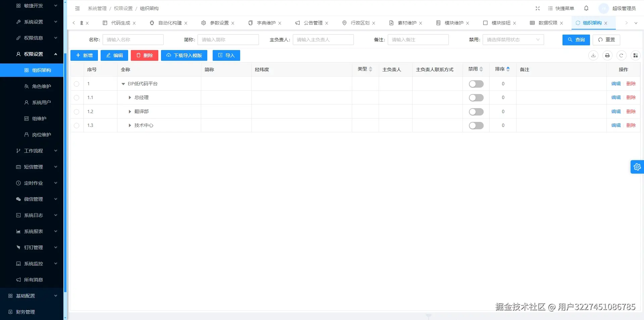Screen dimensions: 644x320
Task: Close the 自动化构建 tab
Action: tap(186, 23)
